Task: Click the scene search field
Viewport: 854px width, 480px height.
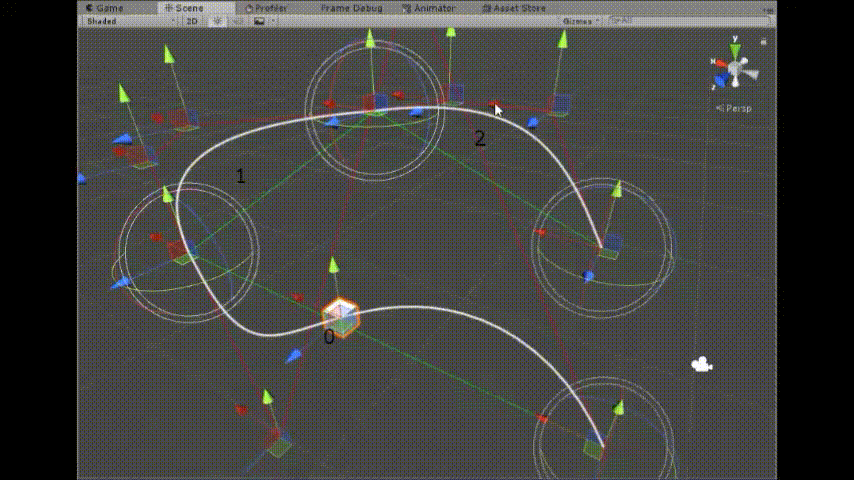Action: coord(689,21)
